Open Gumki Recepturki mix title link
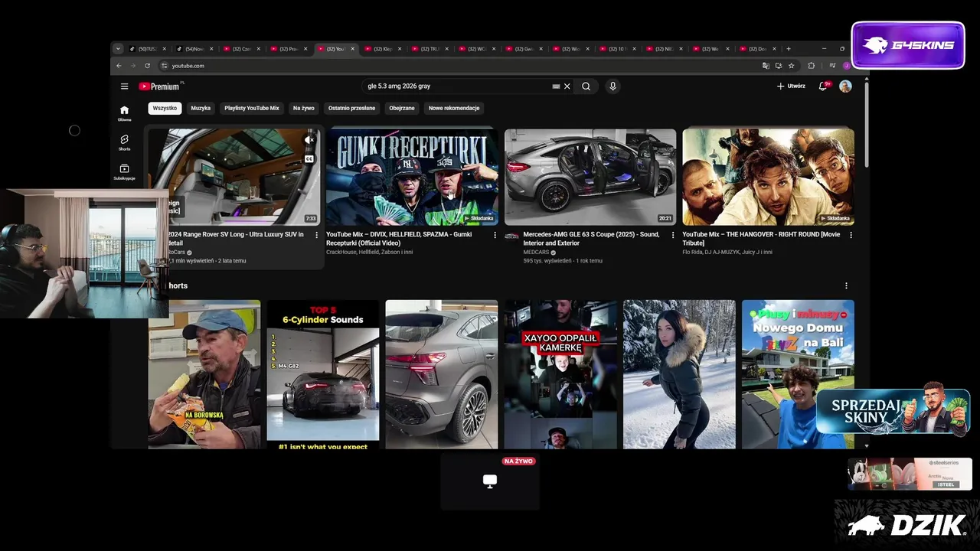 400,239
